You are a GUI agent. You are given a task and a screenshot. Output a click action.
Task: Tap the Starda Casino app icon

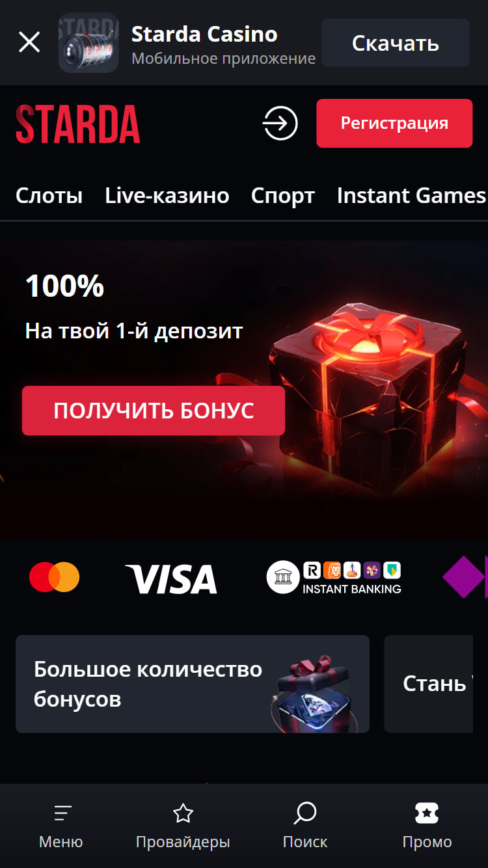tap(88, 42)
